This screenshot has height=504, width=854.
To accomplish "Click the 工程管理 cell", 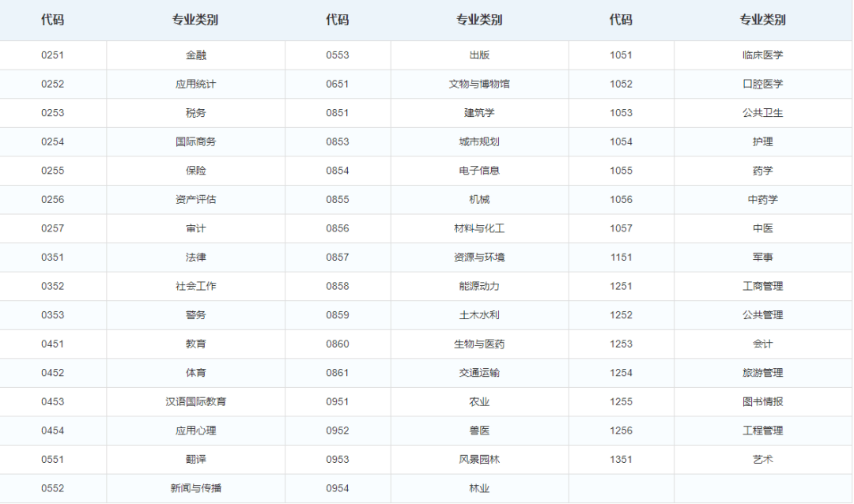I will [762, 430].
